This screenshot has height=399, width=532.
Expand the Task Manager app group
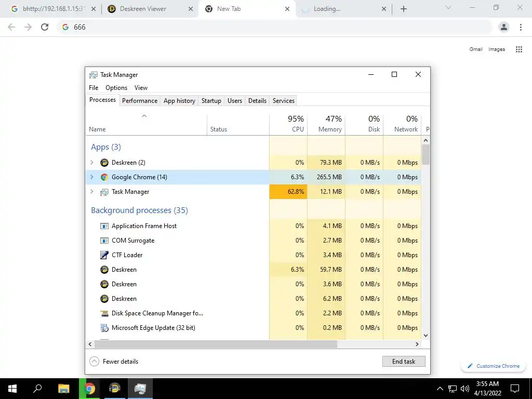pyautogui.click(x=91, y=192)
